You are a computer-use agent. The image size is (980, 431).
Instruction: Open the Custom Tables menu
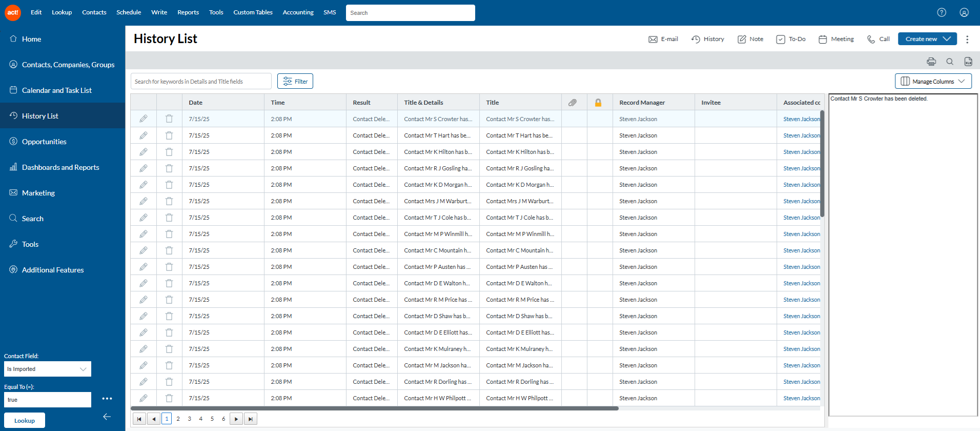[x=253, y=12]
